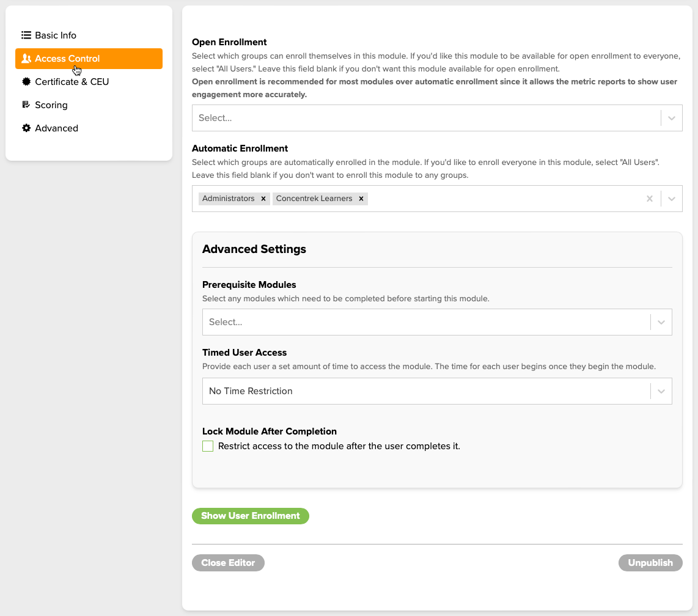
Task: Open the Timed User Access dropdown
Action: click(x=661, y=391)
